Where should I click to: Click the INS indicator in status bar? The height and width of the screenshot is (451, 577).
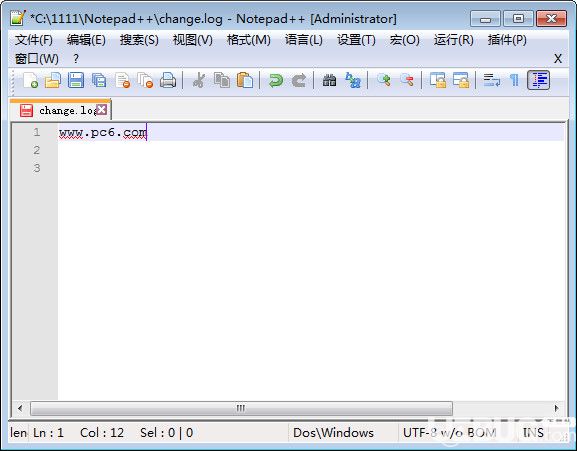coord(533,433)
